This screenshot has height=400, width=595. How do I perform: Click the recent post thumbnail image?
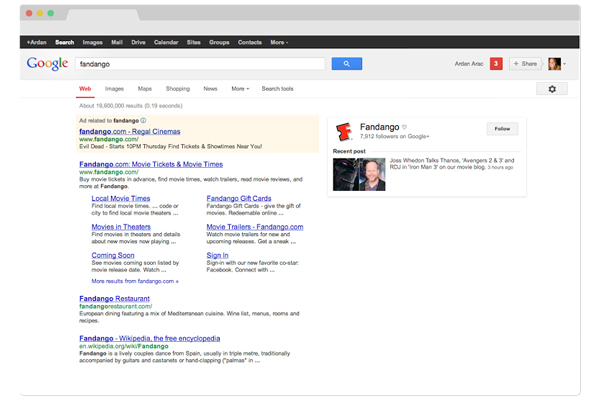tap(359, 175)
